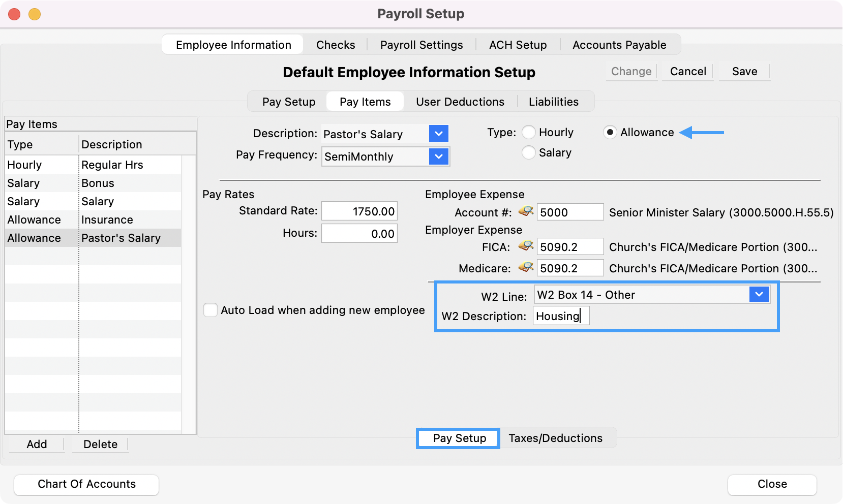Viewport: 843px width, 504px height.
Task: Add a new pay item
Action: pos(37,444)
